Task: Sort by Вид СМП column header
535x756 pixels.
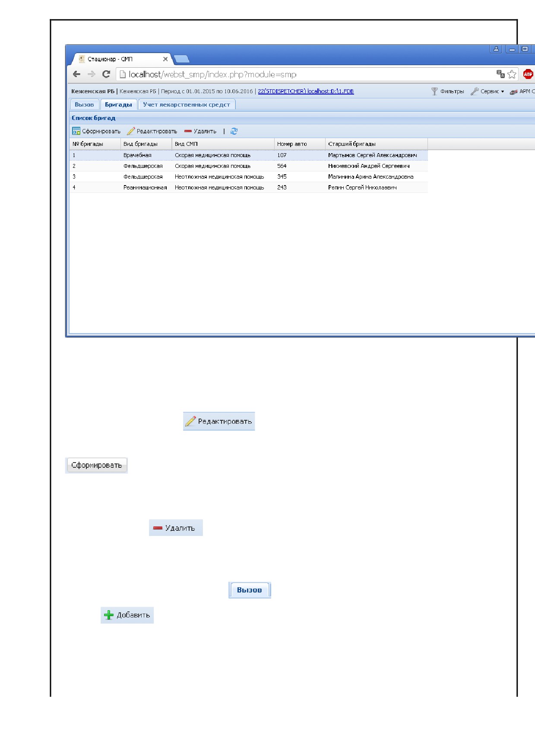Action: click(x=223, y=144)
